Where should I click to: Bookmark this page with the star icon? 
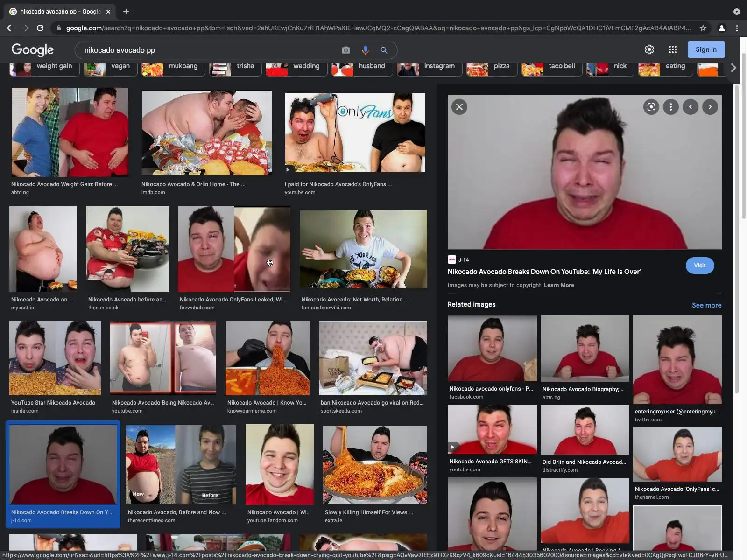pos(703,28)
